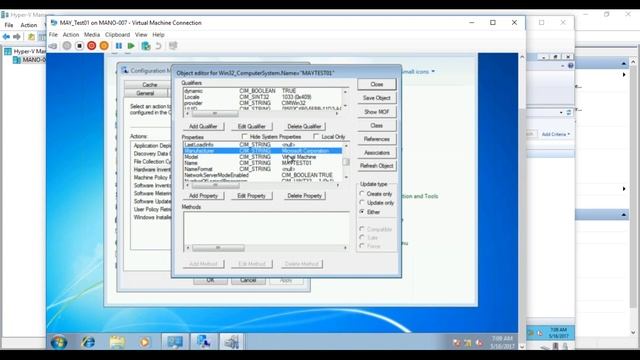Switch to Configuration Manager taskbar item
The width and height of the screenshot is (640, 360).
pyautogui.click(x=204, y=342)
